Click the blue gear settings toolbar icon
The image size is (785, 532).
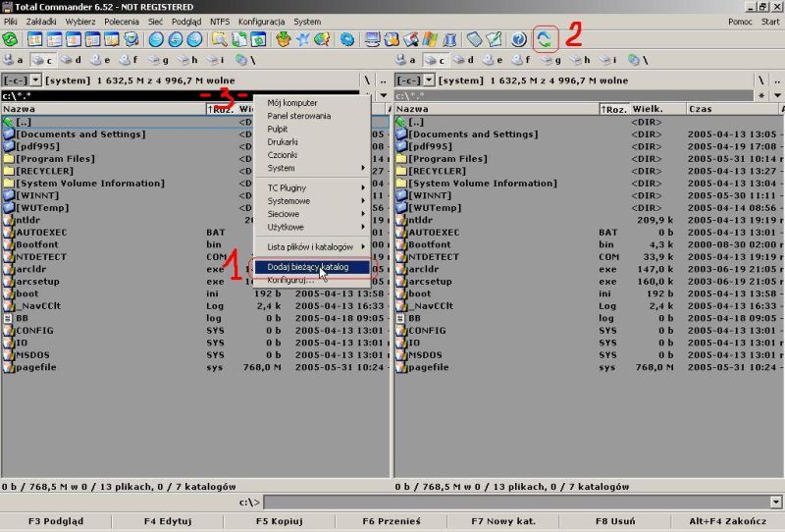[x=346, y=39]
